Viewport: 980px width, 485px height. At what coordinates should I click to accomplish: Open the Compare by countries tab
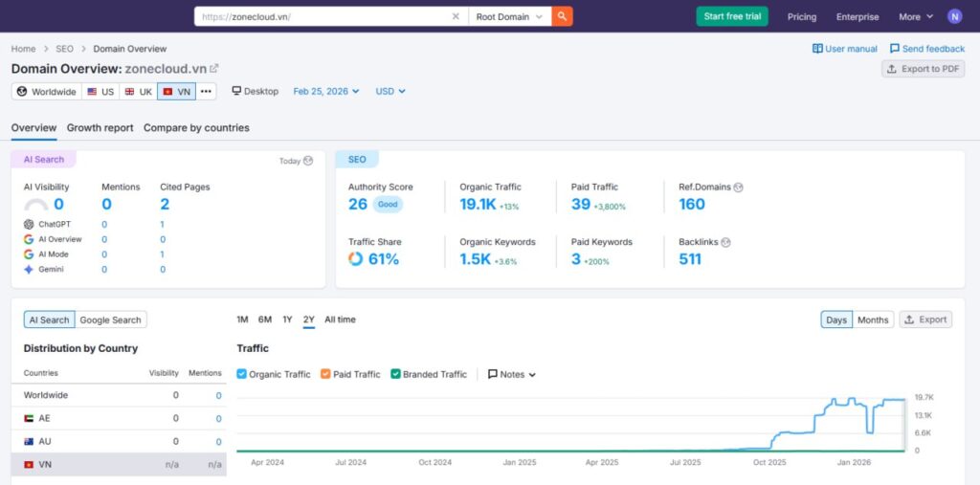coord(196,128)
